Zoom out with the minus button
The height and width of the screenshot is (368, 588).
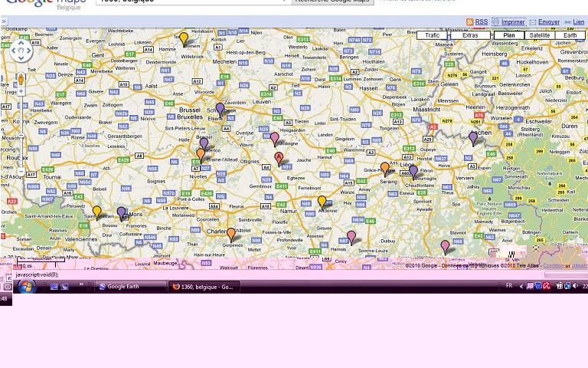[21, 172]
